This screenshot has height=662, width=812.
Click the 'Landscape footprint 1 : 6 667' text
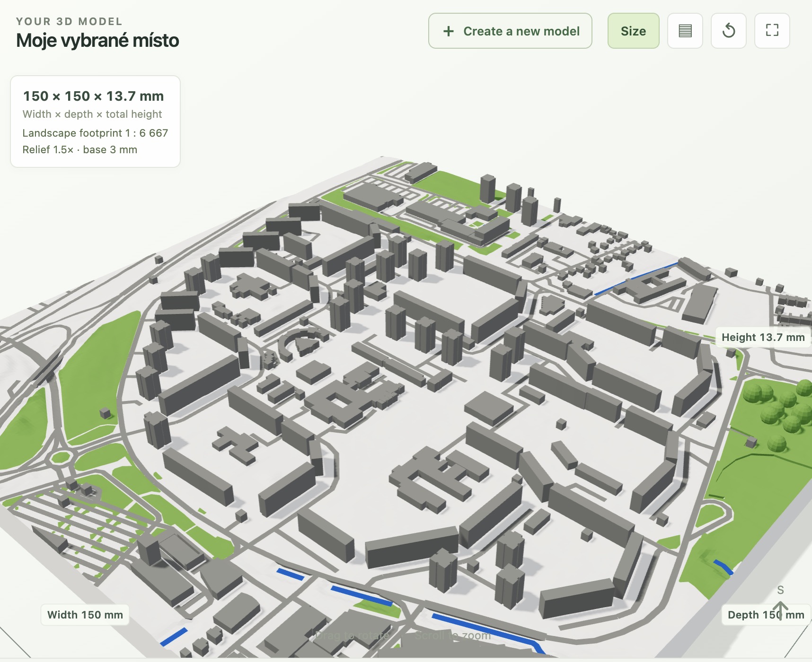click(95, 133)
